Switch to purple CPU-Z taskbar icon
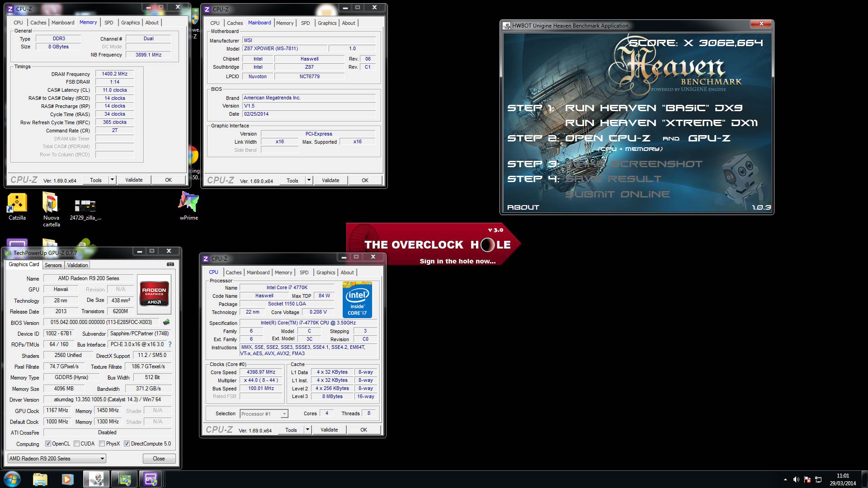 click(x=151, y=479)
